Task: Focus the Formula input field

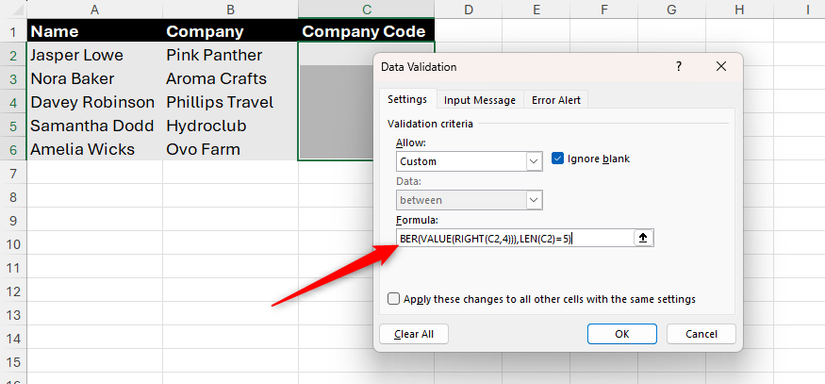Action: pyautogui.click(x=515, y=238)
